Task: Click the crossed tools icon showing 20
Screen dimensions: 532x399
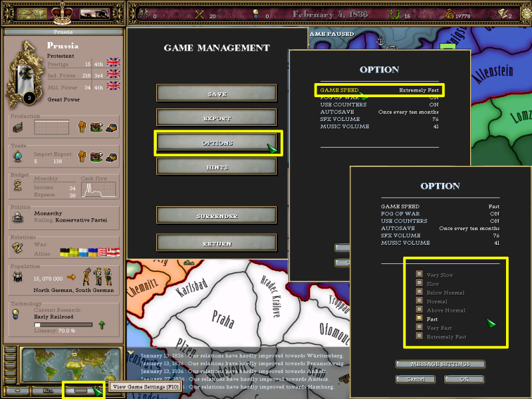Action: 199,15
